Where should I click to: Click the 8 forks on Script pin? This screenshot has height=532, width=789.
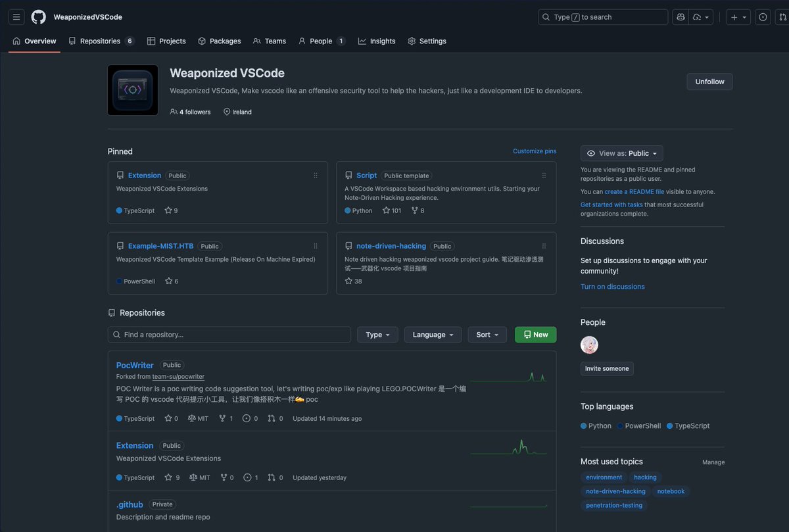pyautogui.click(x=418, y=210)
